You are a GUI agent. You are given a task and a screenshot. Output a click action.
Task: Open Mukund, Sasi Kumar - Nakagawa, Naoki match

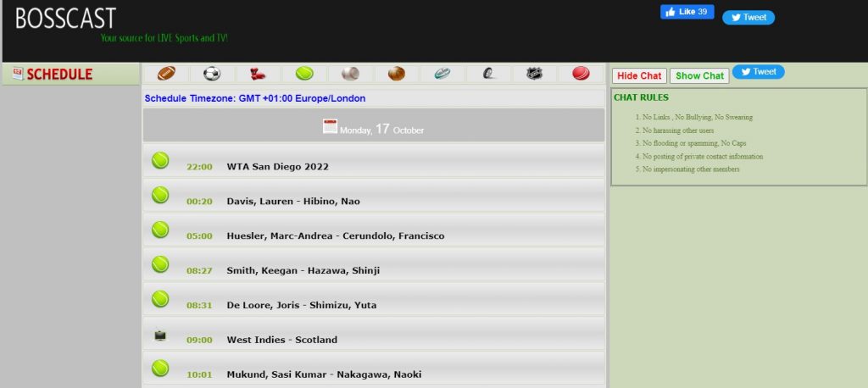(x=324, y=374)
